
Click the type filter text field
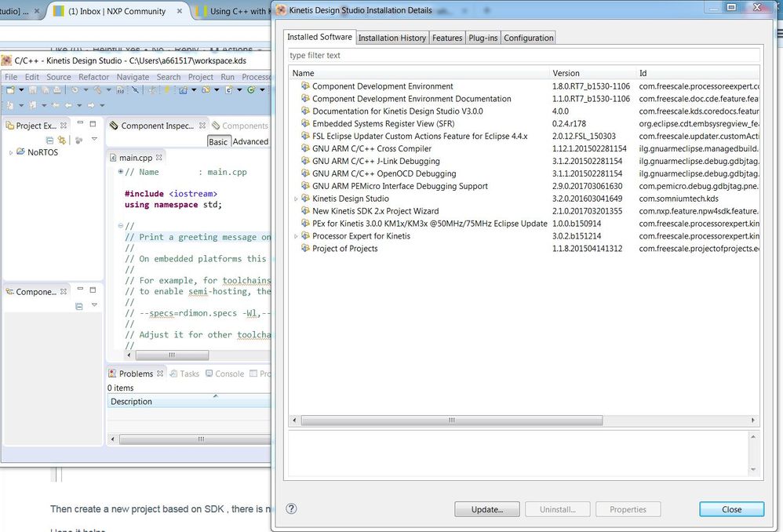[x=524, y=56]
